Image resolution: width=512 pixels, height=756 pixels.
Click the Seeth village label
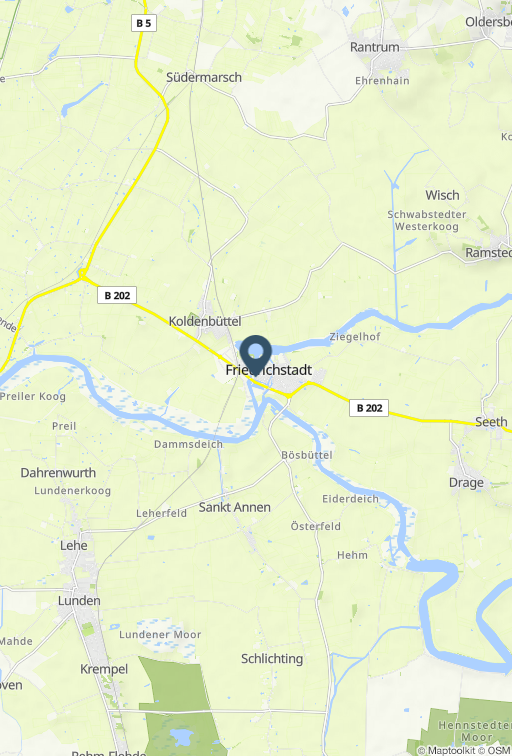click(x=491, y=422)
